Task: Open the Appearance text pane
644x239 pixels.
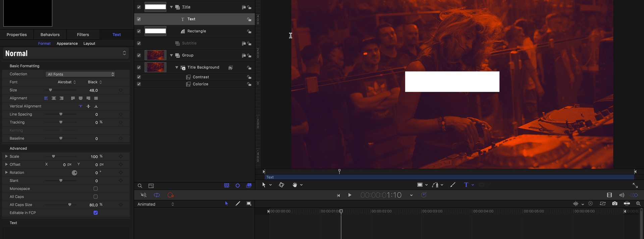Action: 67,44
